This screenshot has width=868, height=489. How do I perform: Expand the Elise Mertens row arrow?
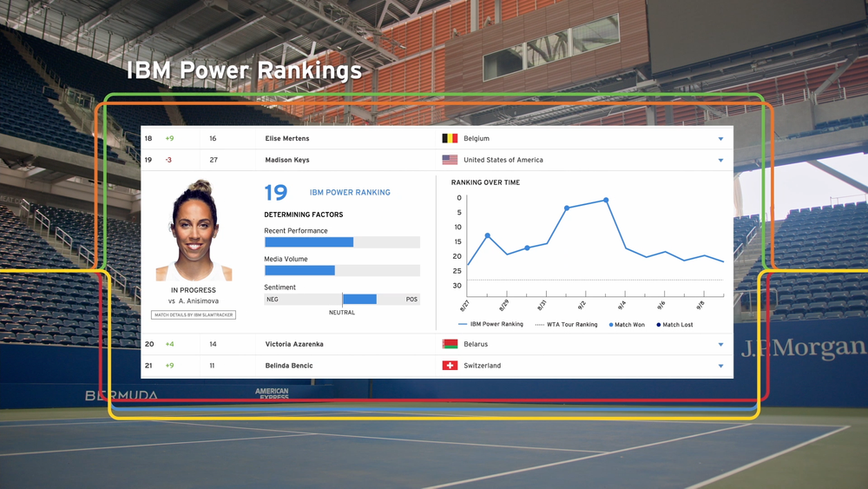pos(720,139)
